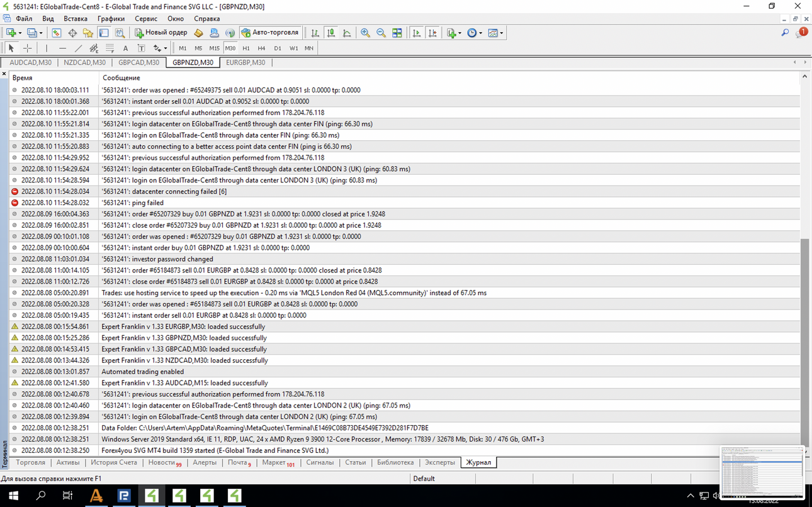Show the Data Window crosshair icon
Image resolution: width=812 pixels, height=507 pixels.
[72, 33]
